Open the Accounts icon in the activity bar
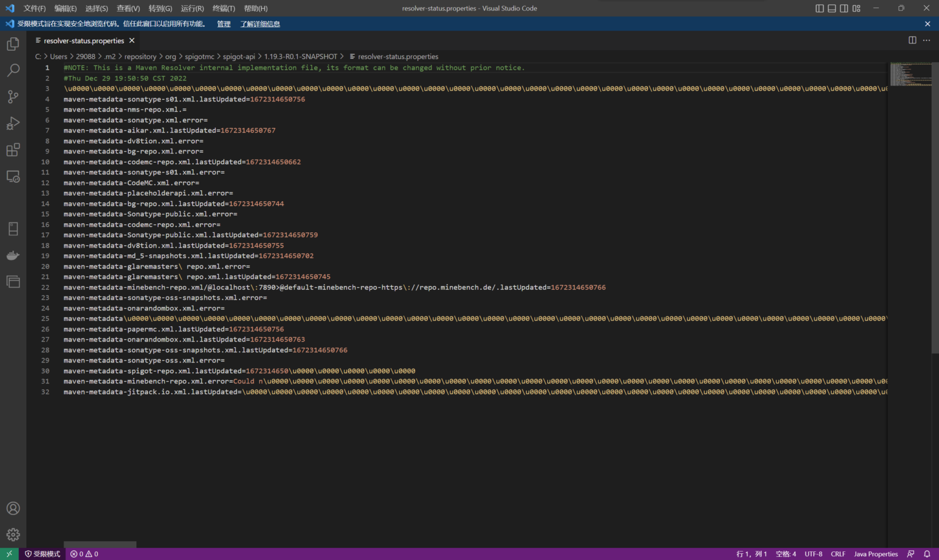 13,508
